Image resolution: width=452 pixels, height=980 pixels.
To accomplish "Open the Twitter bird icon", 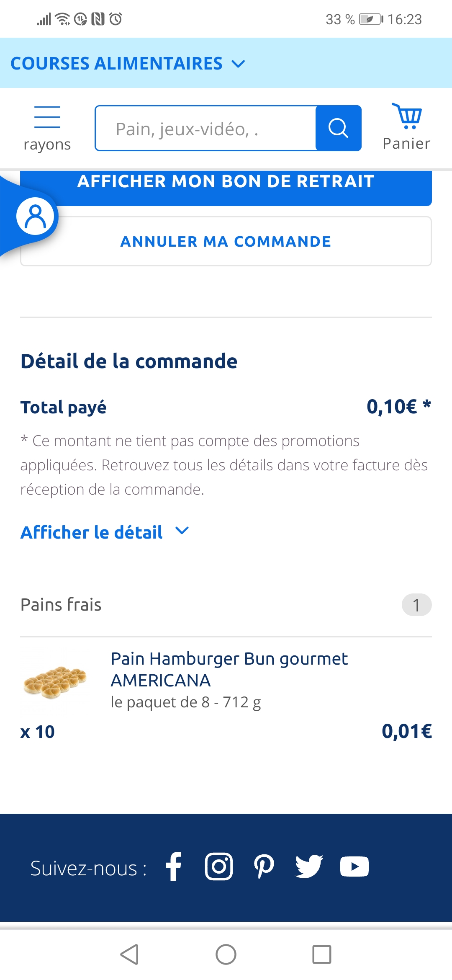I will point(309,867).
